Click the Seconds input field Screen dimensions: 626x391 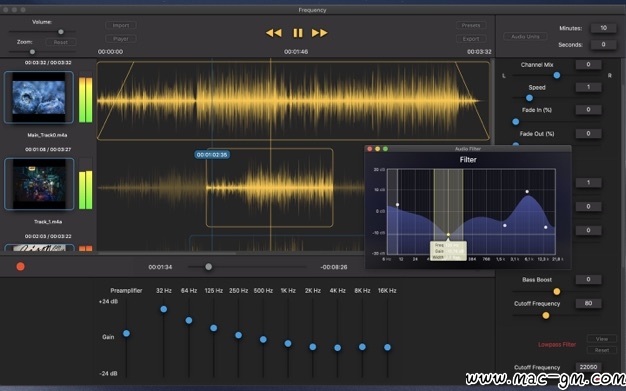point(603,44)
